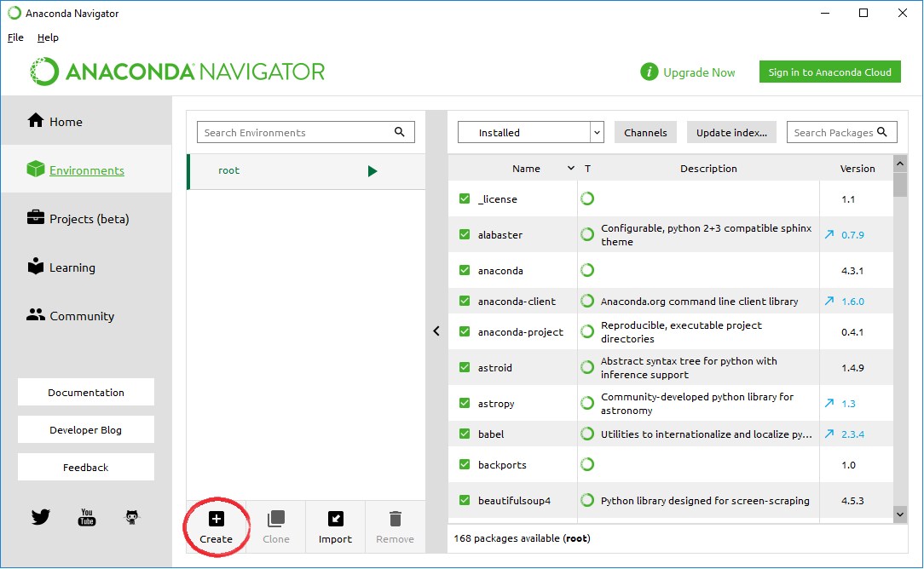
Task: Click Sign in to Anaconda Cloud
Action: [x=829, y=72]
